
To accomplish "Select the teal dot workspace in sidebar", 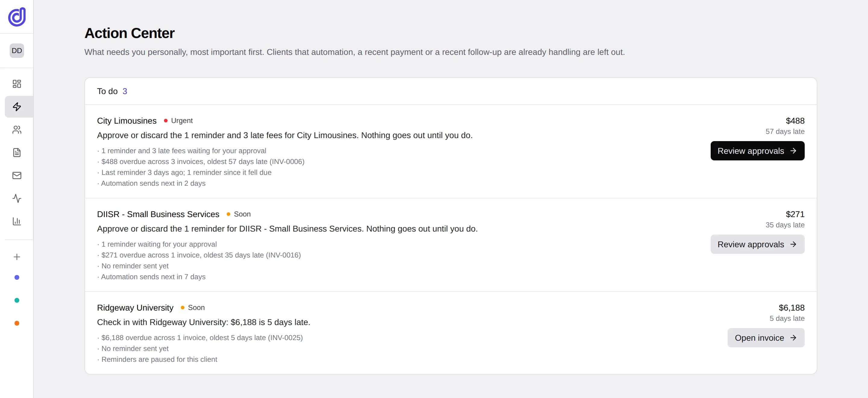I will coord(17,300).
